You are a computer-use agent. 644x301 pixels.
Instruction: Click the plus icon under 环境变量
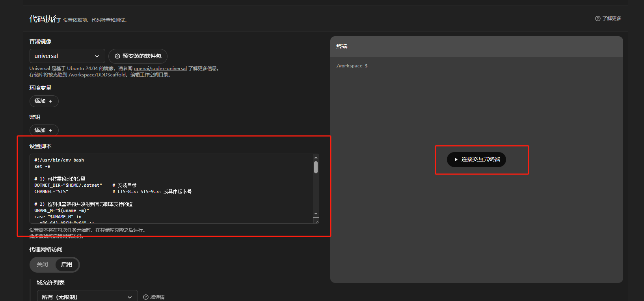pos(50,101)
